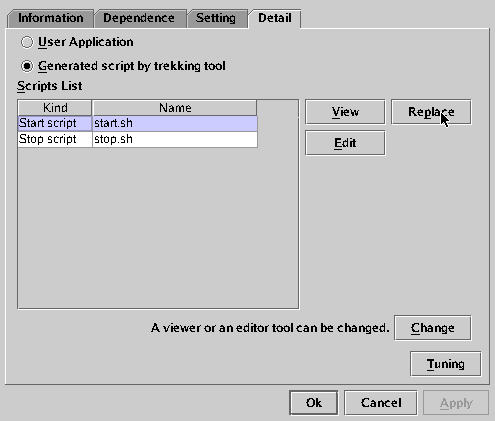The image size is (495, 421).
Task: Click the grayed Apply button
Action: click(456, 403)
